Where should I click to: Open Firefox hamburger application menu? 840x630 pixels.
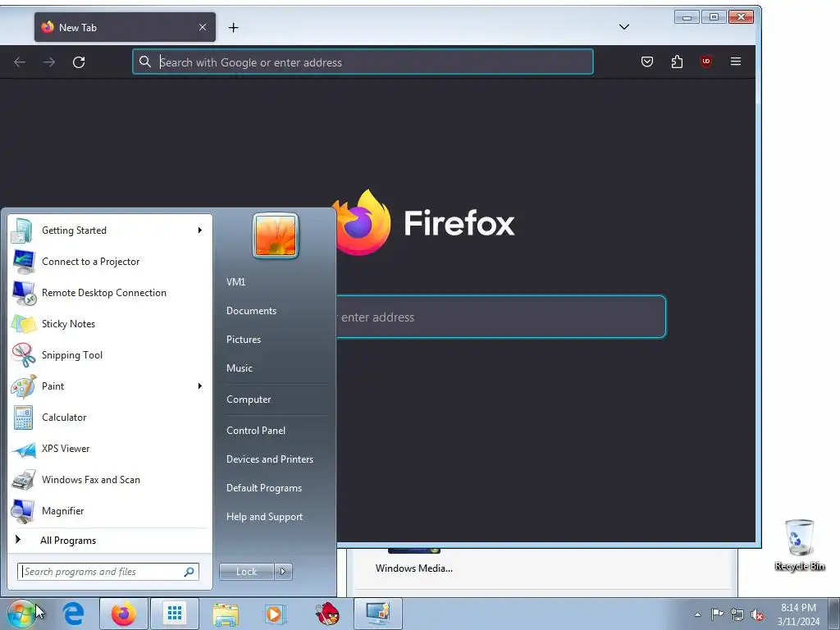pos(736,62)
